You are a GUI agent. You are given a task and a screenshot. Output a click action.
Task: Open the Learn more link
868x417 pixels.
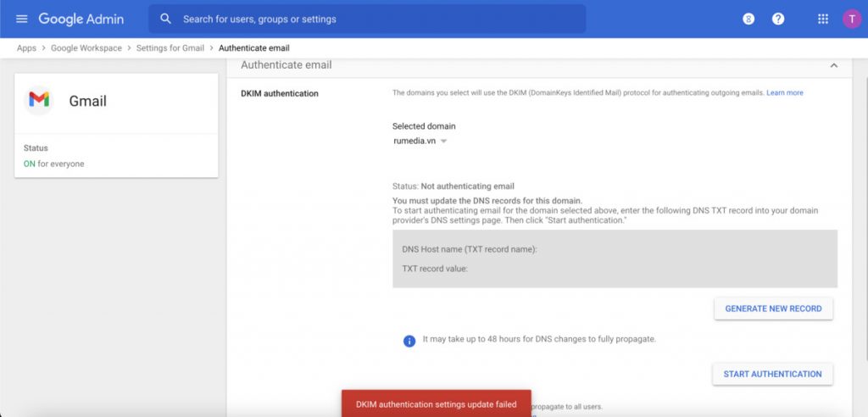(x=784, y=92)
